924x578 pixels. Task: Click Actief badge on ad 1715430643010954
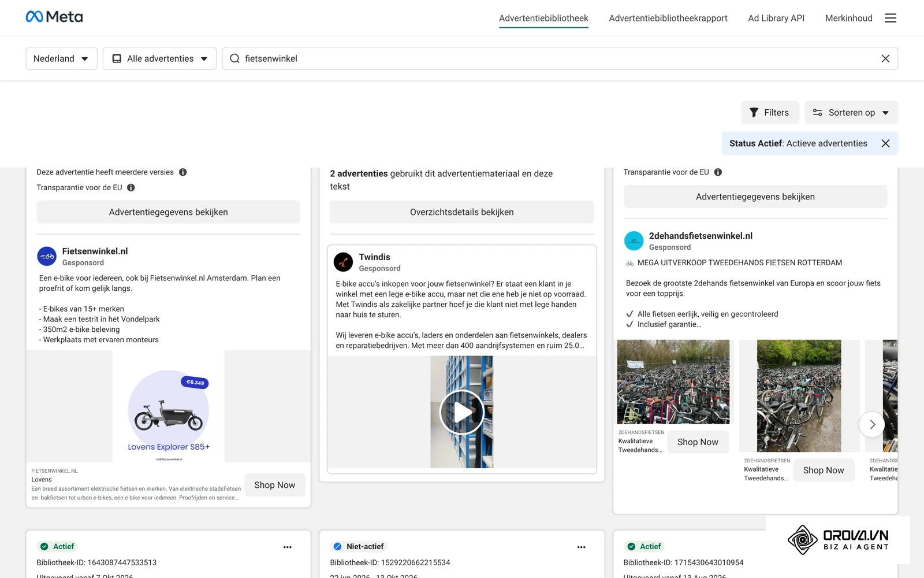click(644, 546)
